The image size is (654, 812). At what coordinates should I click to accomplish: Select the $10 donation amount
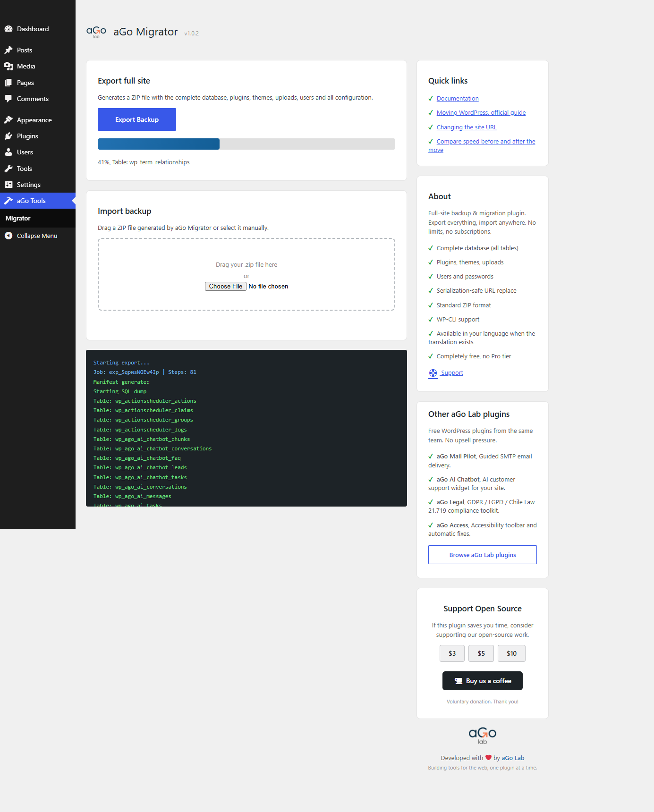(511, 653)
